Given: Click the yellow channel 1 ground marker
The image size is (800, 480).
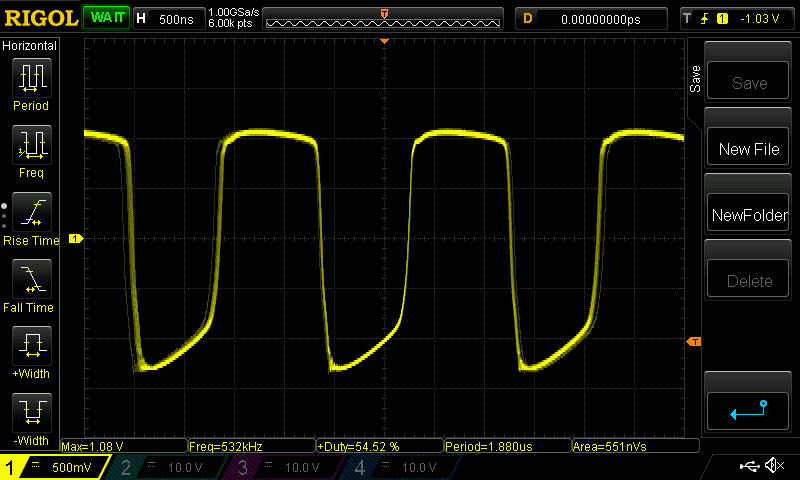Looking at the screenshot, I should pyautogui.click(x=76, y=238).
